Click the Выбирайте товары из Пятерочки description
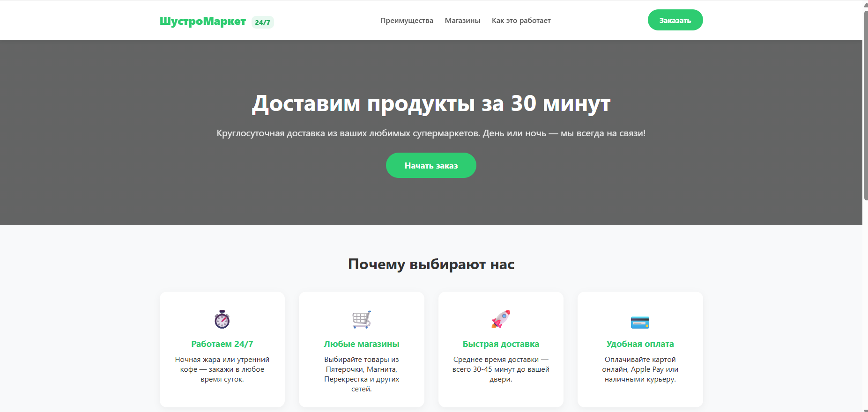The width and height of the screenshot is (868, 412). pyautogui.click(x=362, y=374)
